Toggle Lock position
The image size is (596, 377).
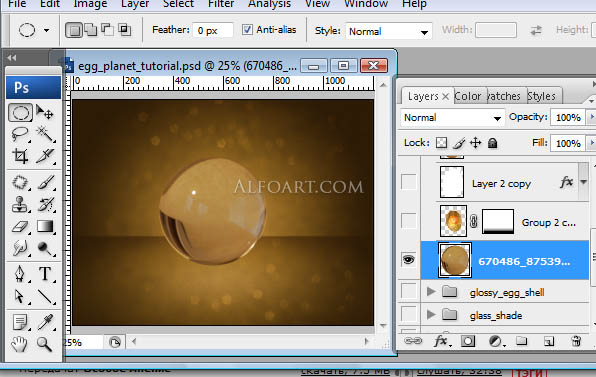point(476,143)
